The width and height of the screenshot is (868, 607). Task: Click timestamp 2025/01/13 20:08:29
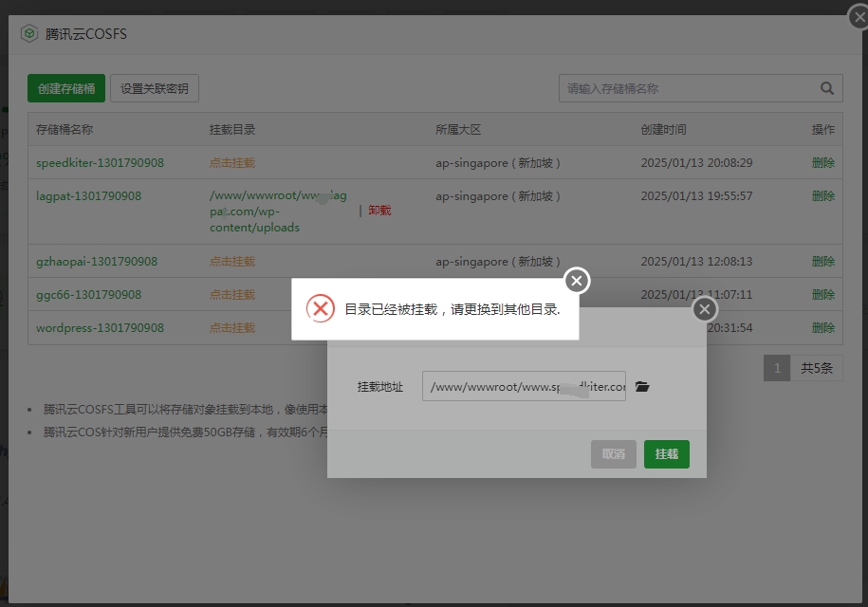[x=696, y=163]
